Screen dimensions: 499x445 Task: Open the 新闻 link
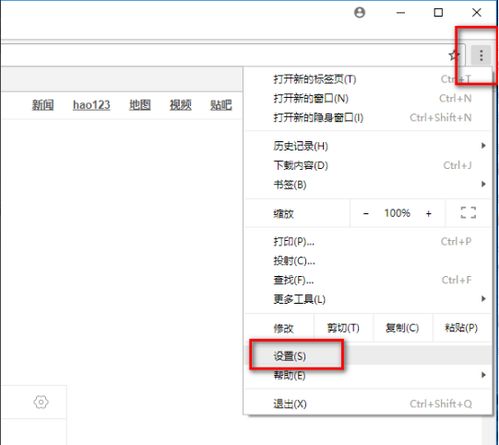pos(43,105)
